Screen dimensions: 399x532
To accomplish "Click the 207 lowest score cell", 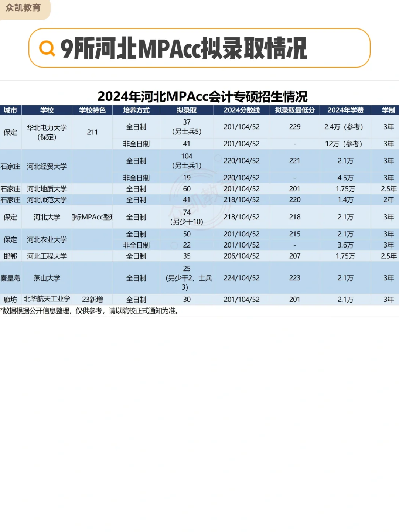I will click(295, 256).
